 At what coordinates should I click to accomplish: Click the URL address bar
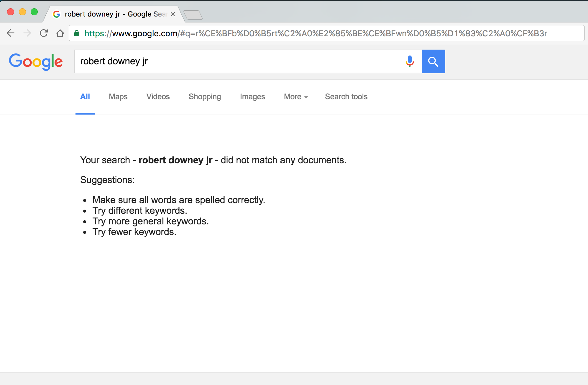pos(324,33)
